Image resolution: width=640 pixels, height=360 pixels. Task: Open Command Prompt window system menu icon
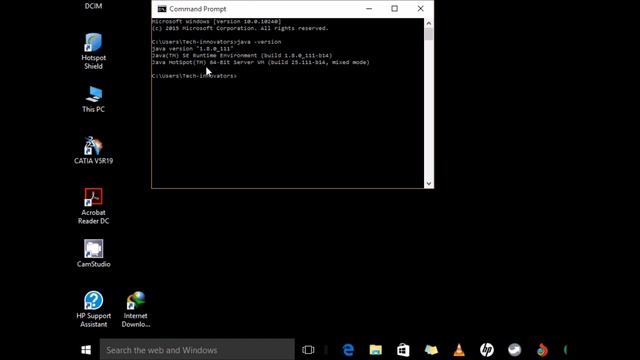[x=162, y=9]
